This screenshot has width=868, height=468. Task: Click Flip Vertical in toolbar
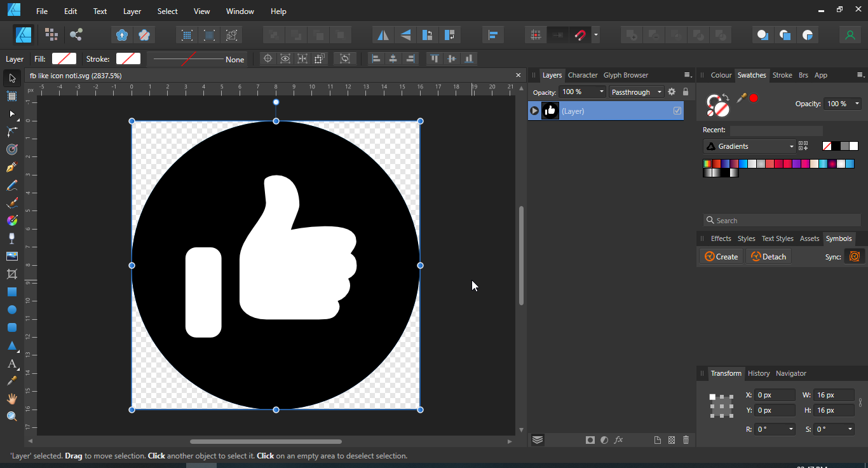pyautogui.click(x=405, y=35)
